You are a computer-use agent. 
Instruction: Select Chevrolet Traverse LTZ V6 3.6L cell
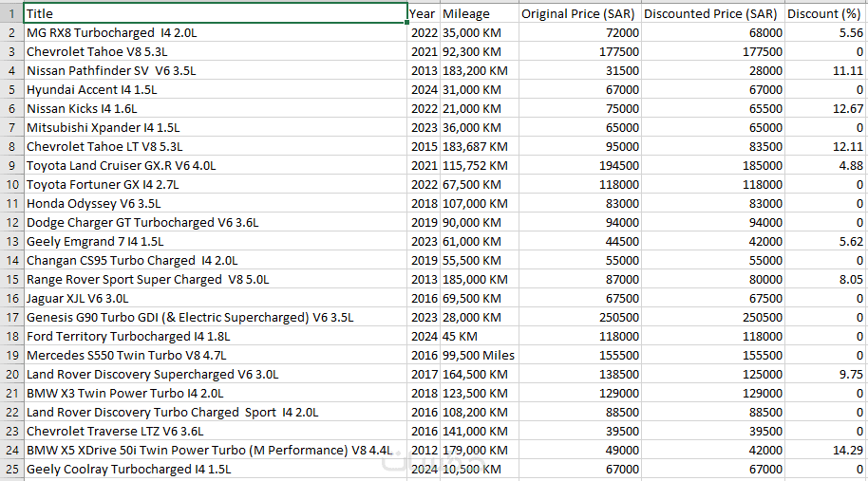[x=216, y=432]
